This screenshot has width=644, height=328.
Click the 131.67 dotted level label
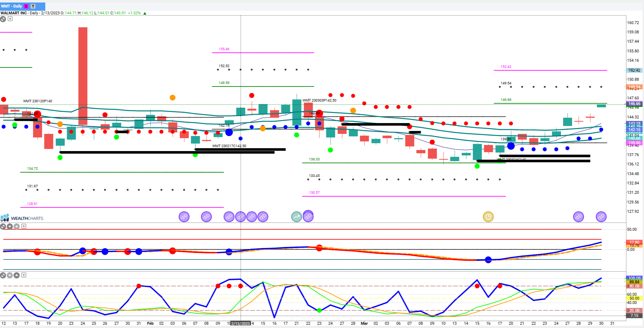point(32,186)
